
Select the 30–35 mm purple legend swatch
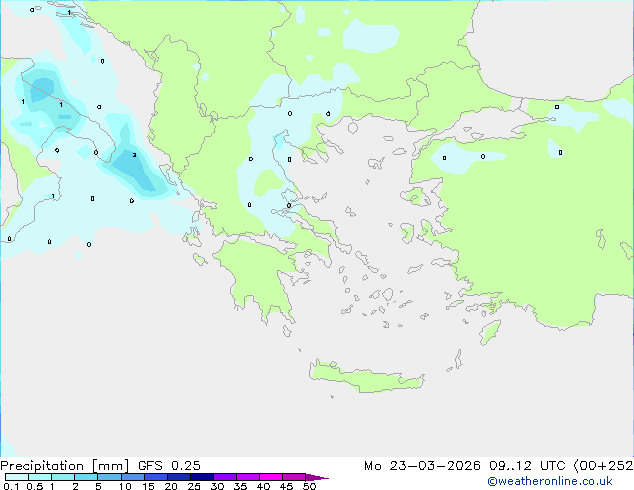tap(225, 477)
